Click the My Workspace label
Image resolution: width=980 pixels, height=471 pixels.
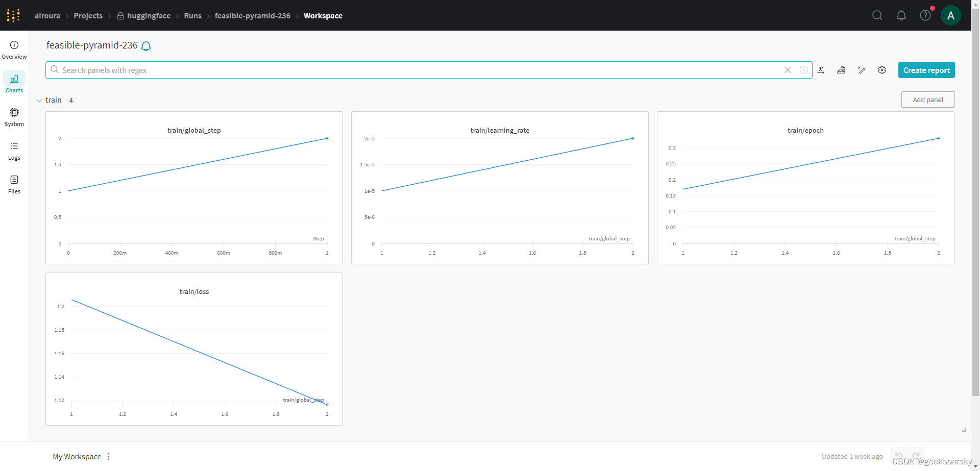point(77,457)
